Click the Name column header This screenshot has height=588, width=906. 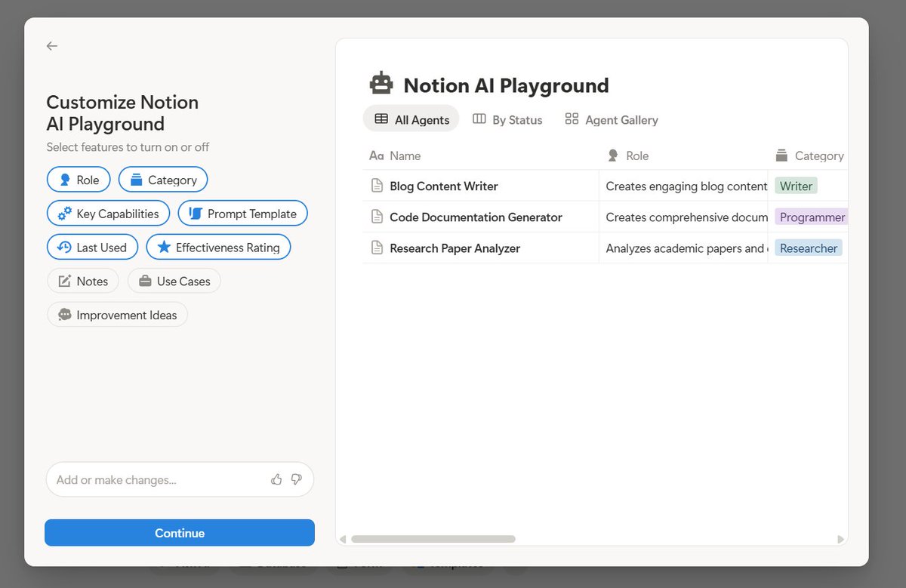(395, 155)
